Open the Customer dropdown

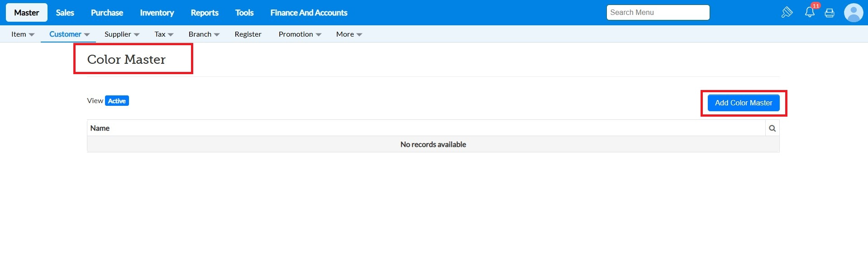click(69, 34)
